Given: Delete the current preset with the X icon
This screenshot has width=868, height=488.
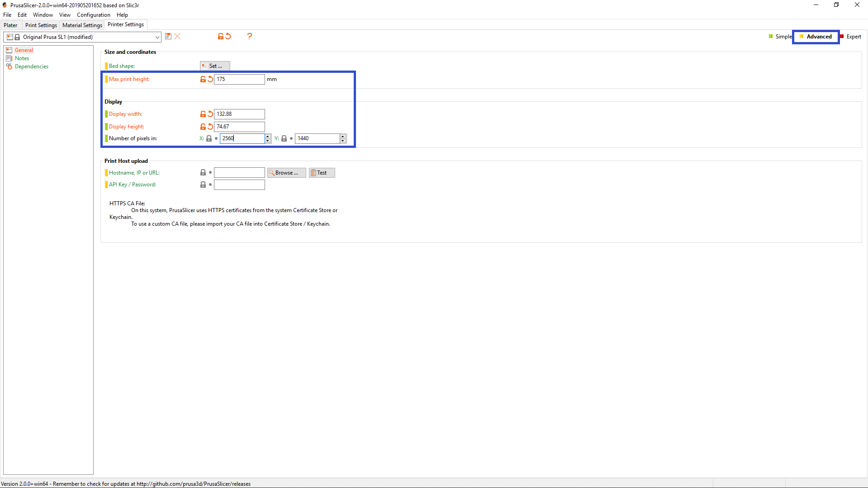Looking at the screenshot, I should 178,36.
